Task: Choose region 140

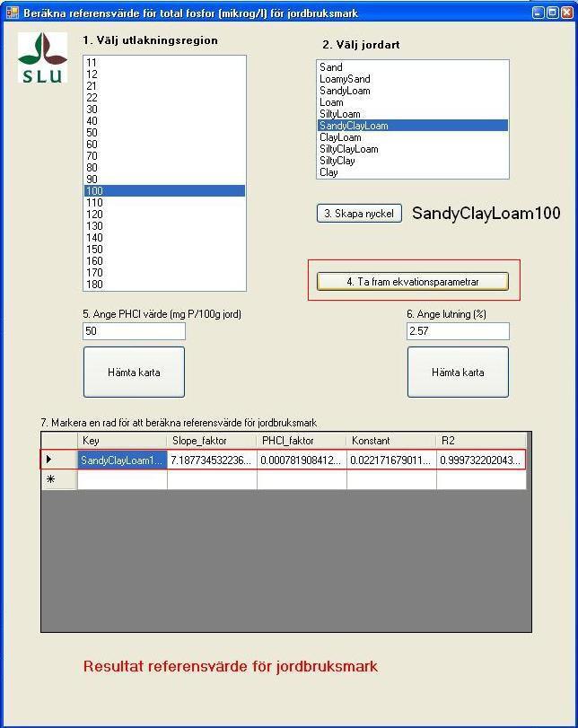Action: tap(164, 238)
